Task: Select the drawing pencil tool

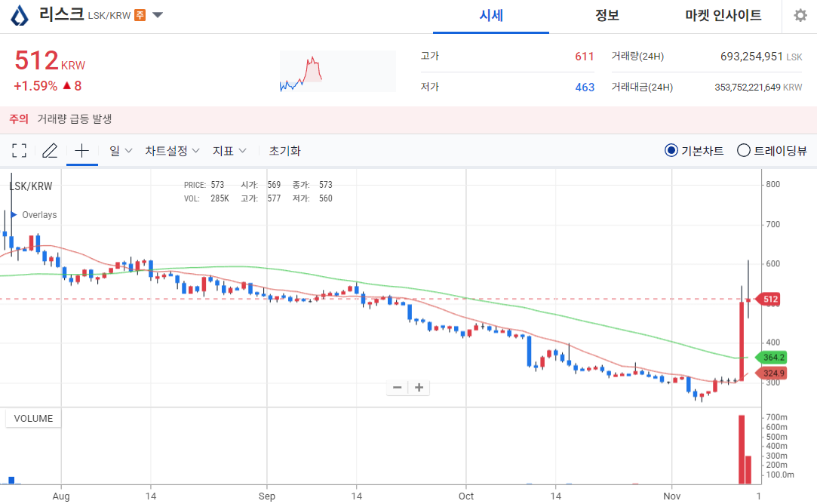Action: (50, 150)
